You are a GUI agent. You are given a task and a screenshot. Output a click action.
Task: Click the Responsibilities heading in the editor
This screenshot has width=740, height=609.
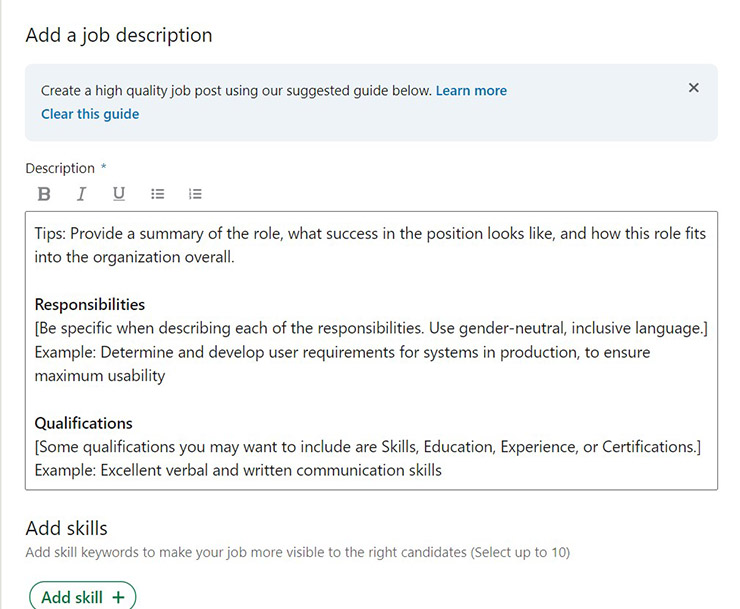(x=90, y=304)
